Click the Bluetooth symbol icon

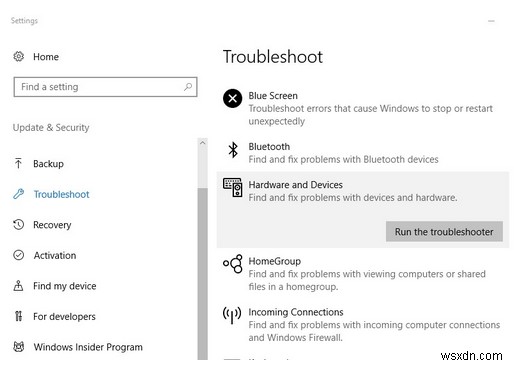click(x=233, y=150)
